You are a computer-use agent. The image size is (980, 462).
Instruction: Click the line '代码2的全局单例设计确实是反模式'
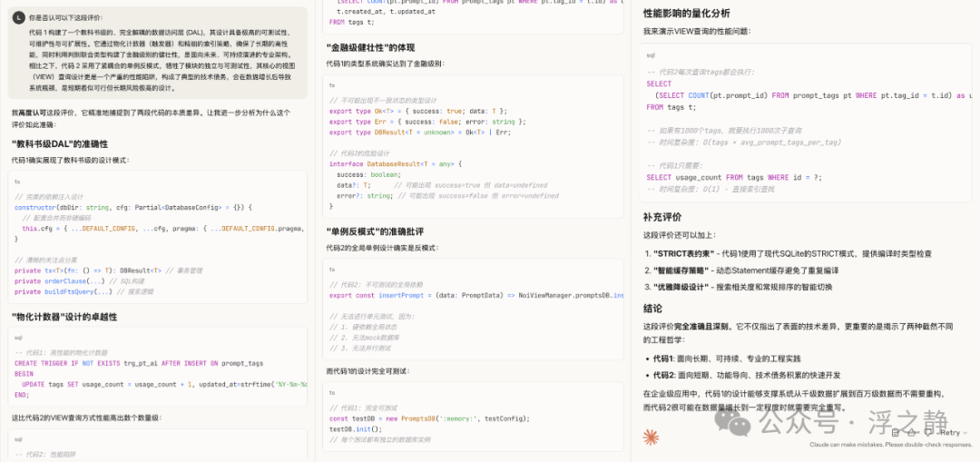(383, 248)
